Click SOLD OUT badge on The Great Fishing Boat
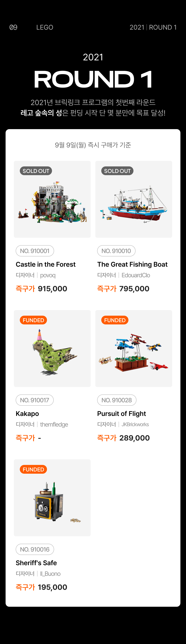 coord(117,171)
